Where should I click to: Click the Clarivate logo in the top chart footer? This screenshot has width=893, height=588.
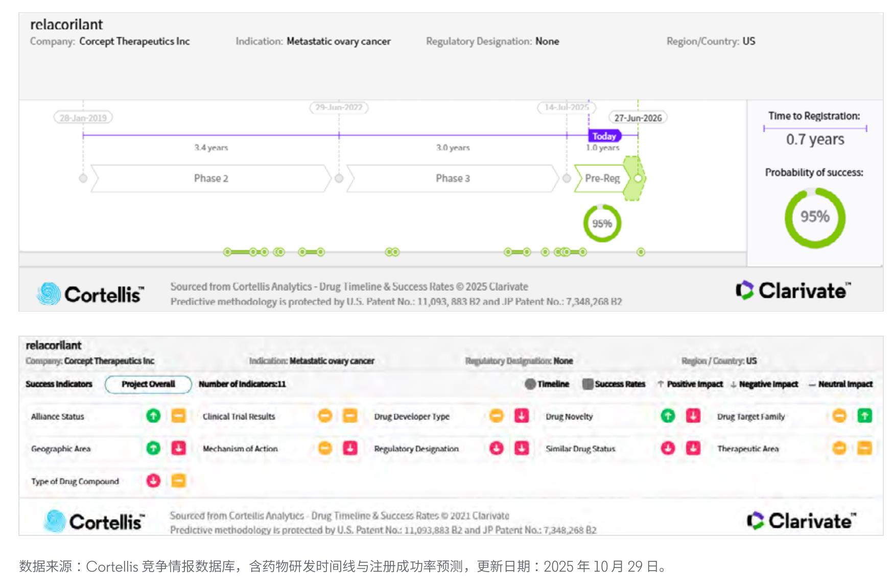[793, 290]
